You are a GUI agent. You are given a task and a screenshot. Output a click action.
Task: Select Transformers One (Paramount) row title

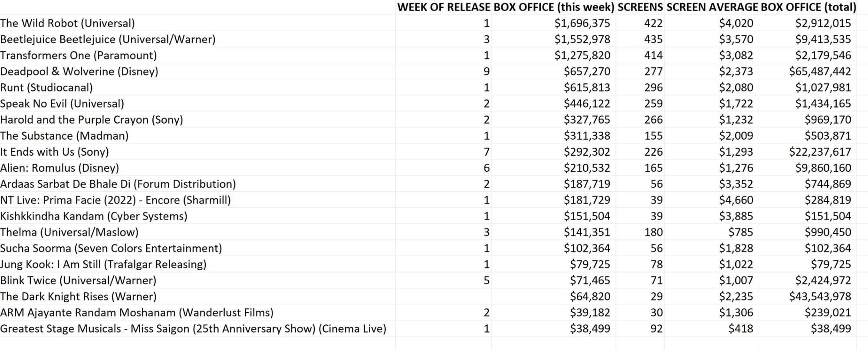coord(79,56)
